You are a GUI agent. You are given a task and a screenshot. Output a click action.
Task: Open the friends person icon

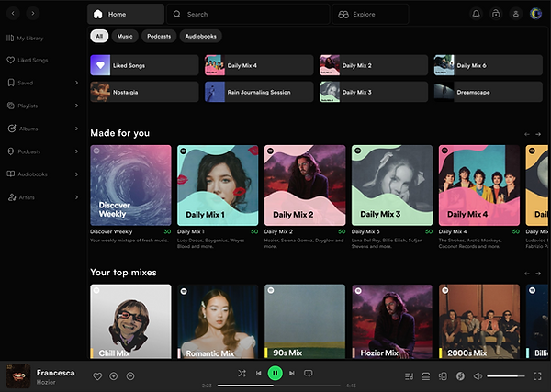click(516, 14)
